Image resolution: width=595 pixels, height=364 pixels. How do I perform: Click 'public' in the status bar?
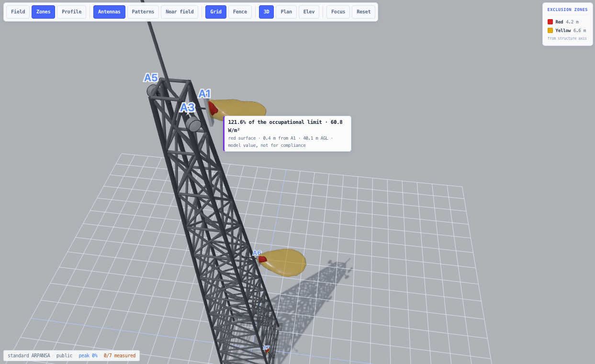(x=64, y=355)
